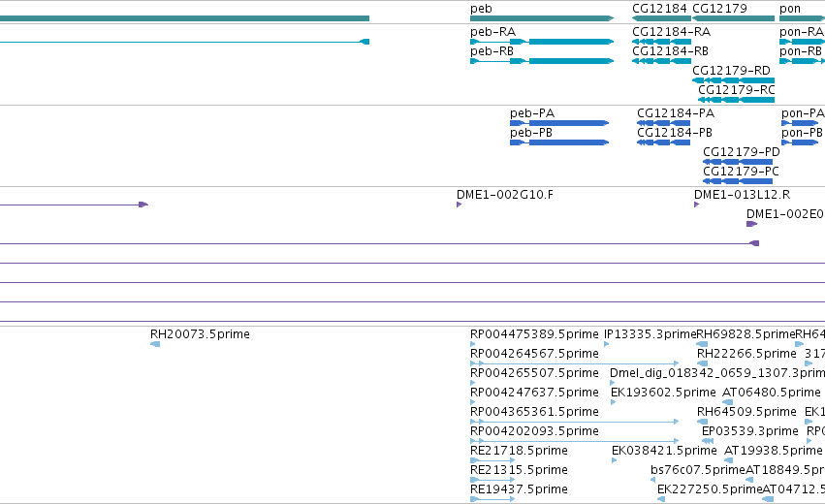The height and width of the screenshot is (504, 825).
Task: Select the RH64509.5prime EST label
Action: (746, 411)
